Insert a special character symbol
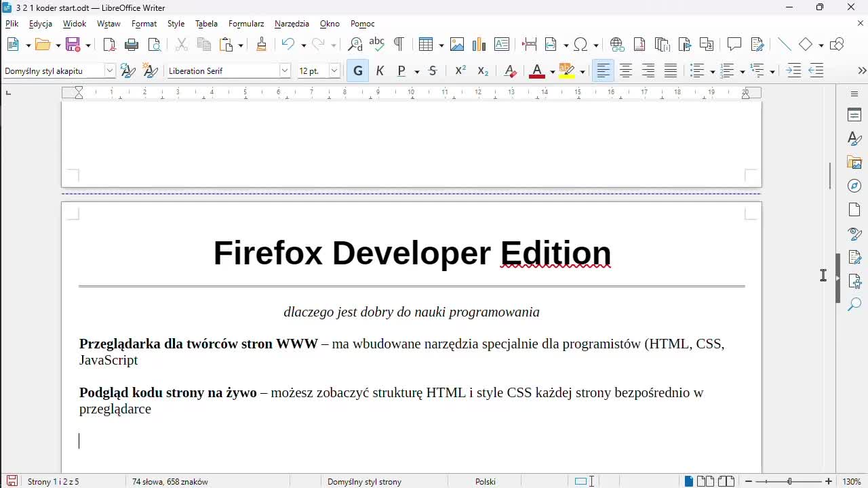This screenshot has height=488, width=868. pos(580,44)
